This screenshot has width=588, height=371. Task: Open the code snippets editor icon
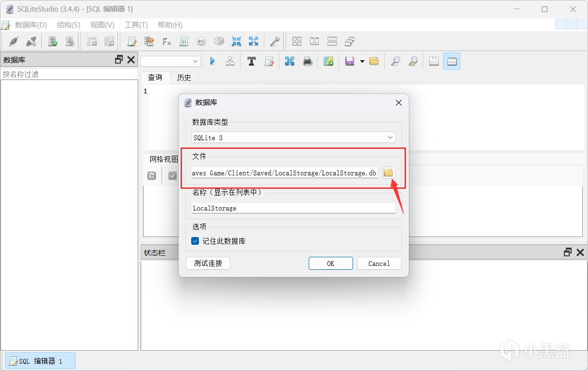[x=184, y=42]
